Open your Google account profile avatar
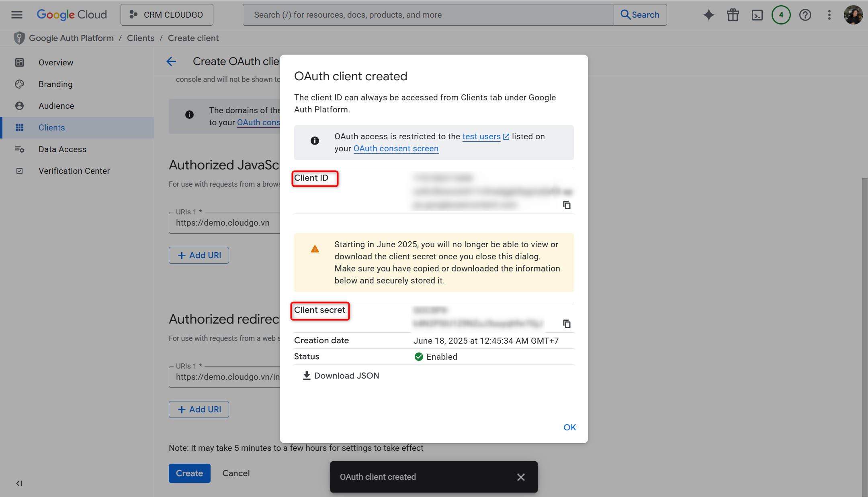 (x=852, y=15)
